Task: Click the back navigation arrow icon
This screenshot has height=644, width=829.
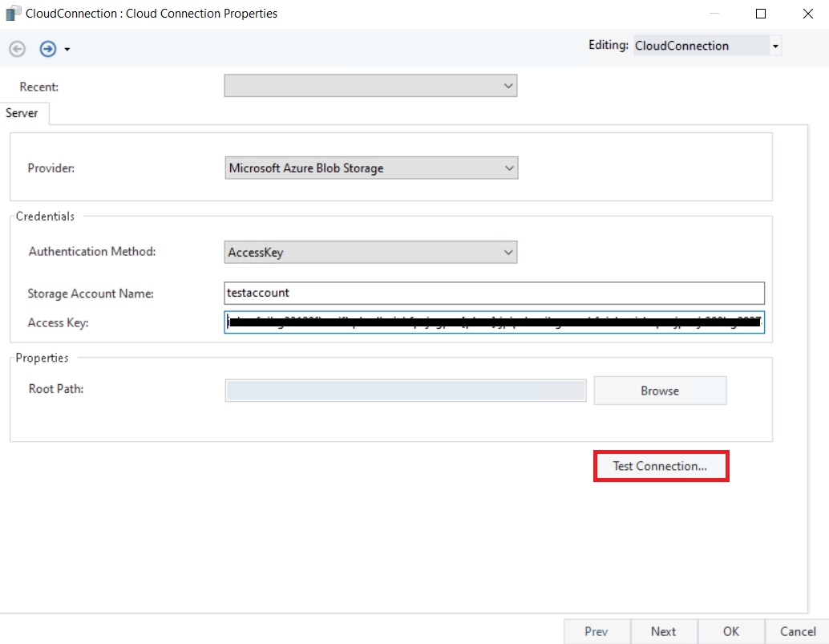Action: (x=17, y=49)
